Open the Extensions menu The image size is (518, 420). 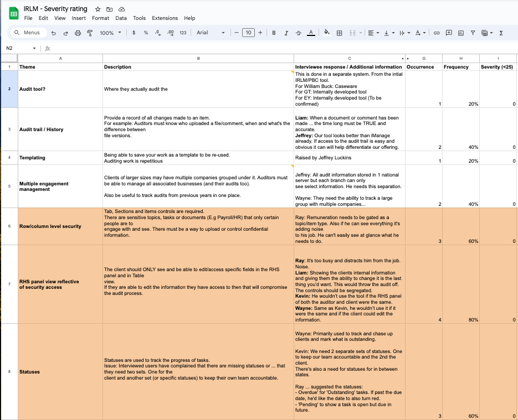coord(165,18)
